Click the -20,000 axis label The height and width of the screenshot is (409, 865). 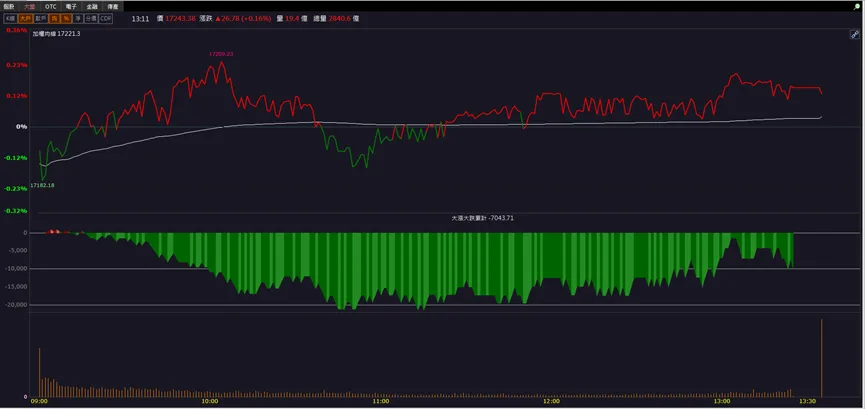tap(15, 305)
